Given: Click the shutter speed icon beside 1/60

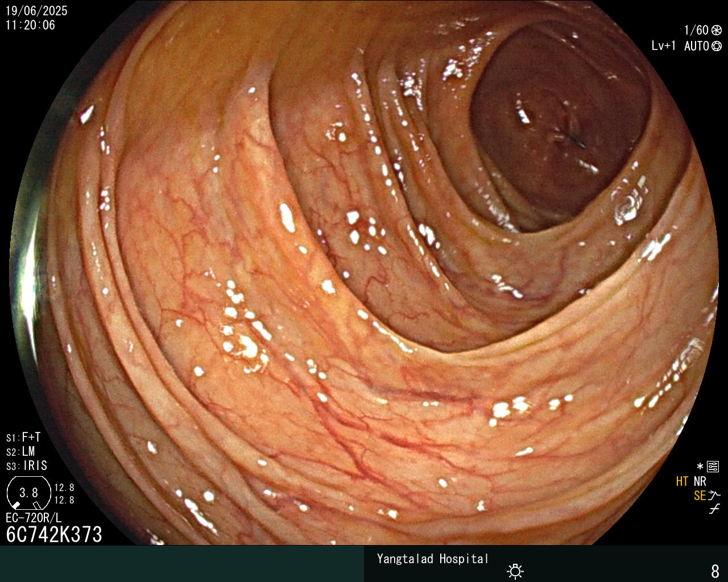Looking at the screenshot, I should click(717, 30).
